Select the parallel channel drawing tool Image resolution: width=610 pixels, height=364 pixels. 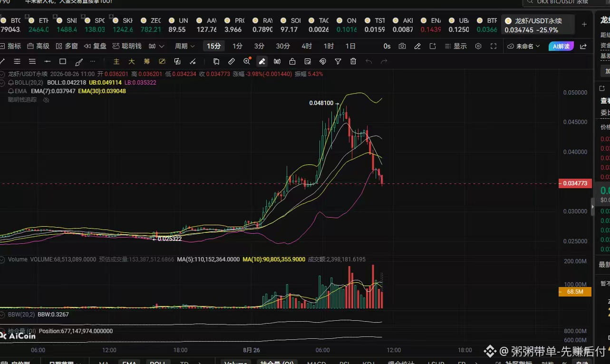17,61
